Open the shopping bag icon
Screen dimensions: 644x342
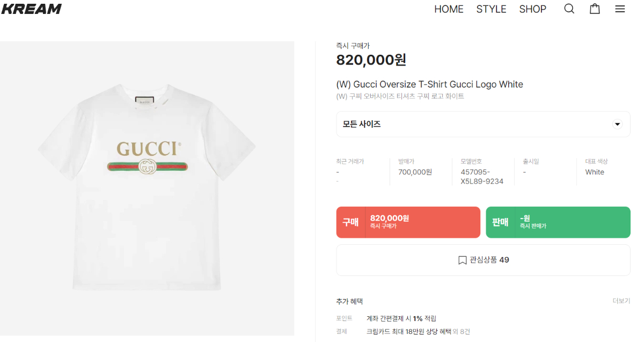click(x=595, y=9)
